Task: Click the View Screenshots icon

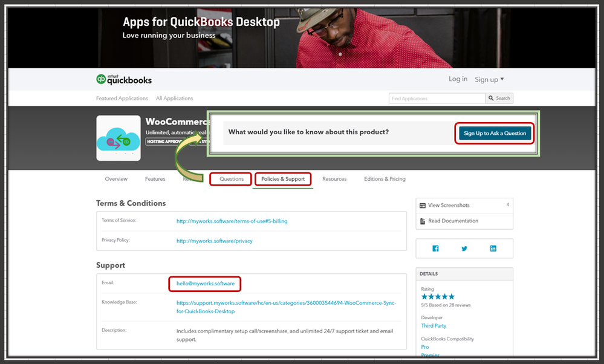Action: coord(423,206)
